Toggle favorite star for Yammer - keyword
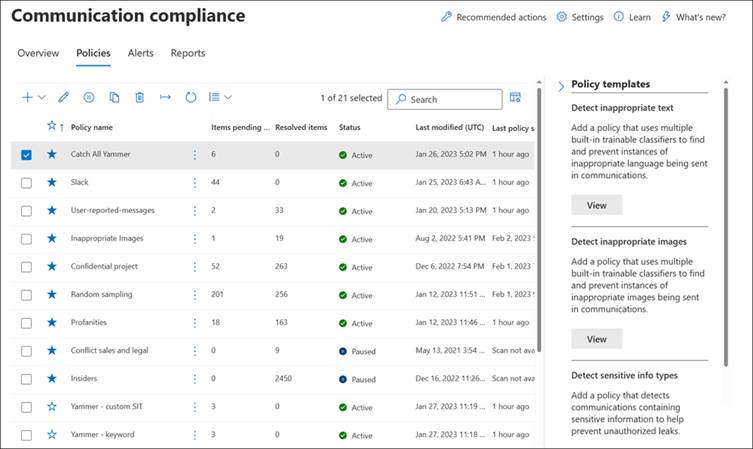753x449 pixels. coord(52,434)
